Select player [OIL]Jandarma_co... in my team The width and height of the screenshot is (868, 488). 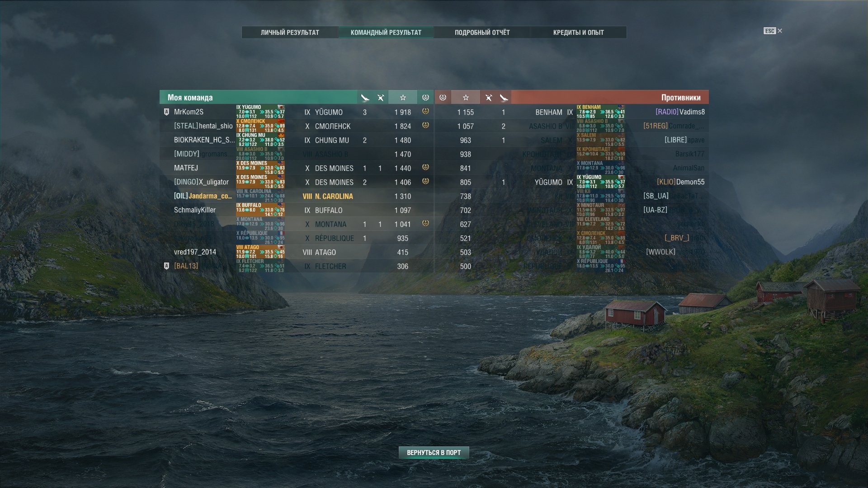203,196
